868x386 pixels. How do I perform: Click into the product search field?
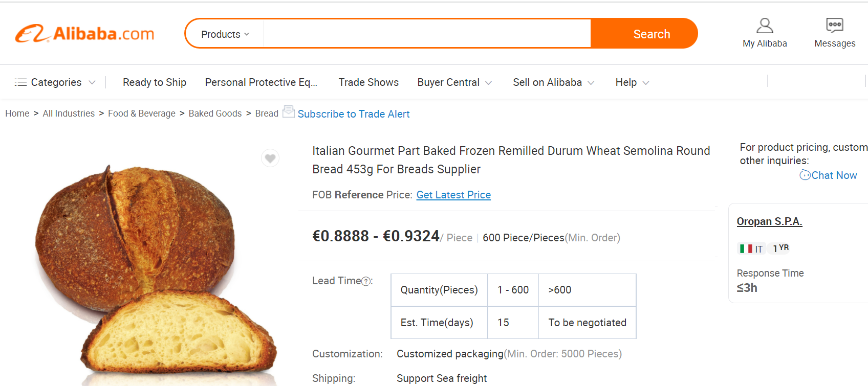(427, 34)
